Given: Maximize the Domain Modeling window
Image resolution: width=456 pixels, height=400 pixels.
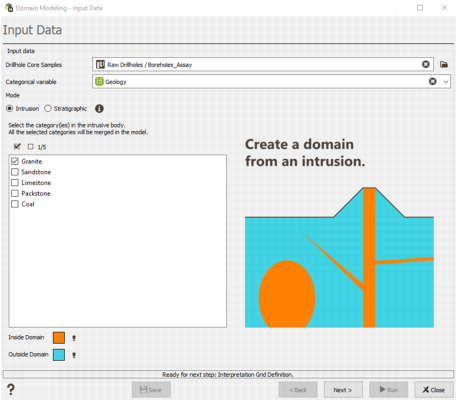Looking at the screenshot, I should pos(420,8).
